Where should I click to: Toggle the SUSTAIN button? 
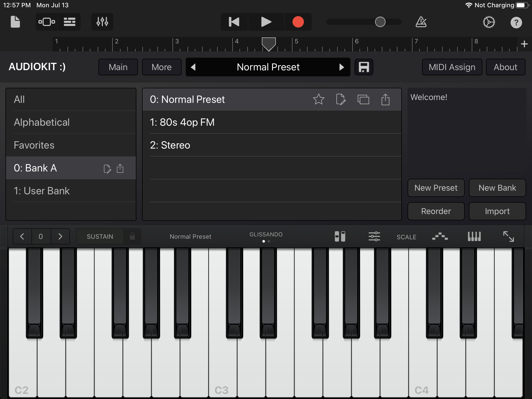(x=100, y=236)
